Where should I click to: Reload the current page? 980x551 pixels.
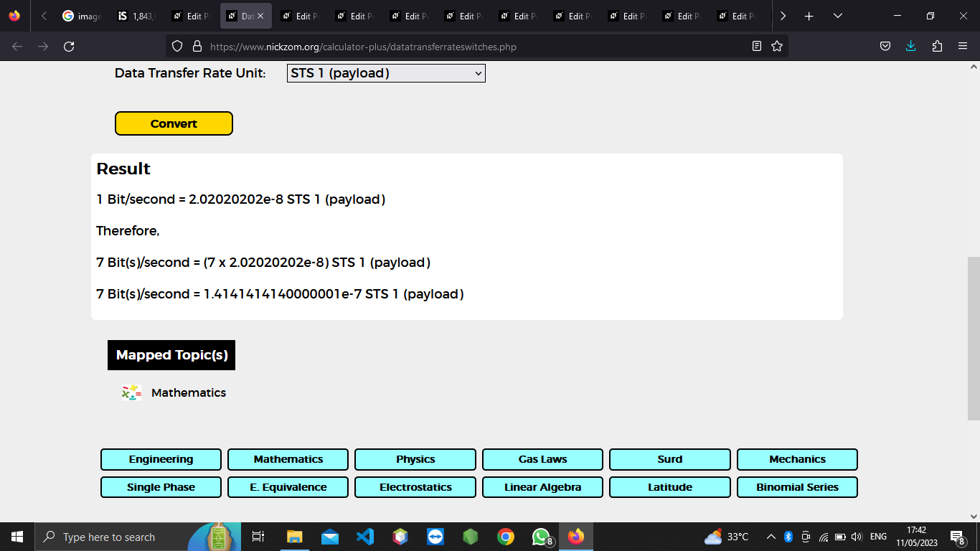[x=69, y=47]
